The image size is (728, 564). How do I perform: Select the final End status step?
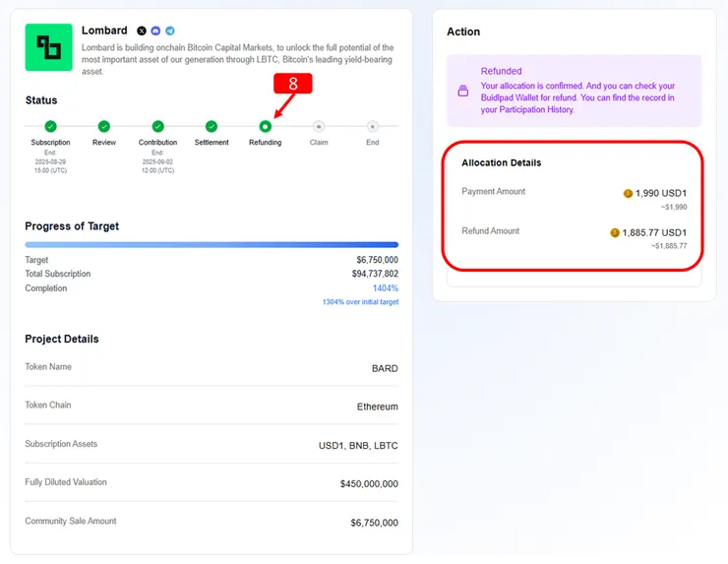pos(372,126)
